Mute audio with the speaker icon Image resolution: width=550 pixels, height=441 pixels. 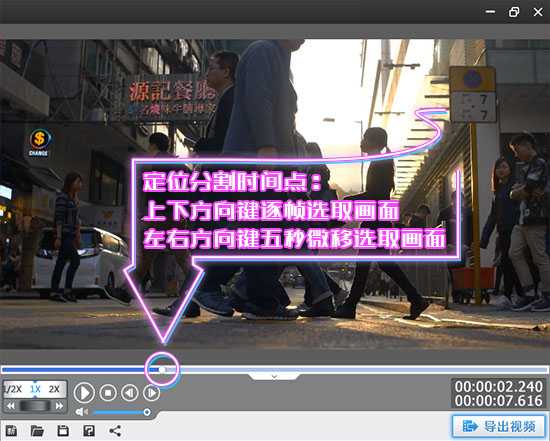(81, 412)
